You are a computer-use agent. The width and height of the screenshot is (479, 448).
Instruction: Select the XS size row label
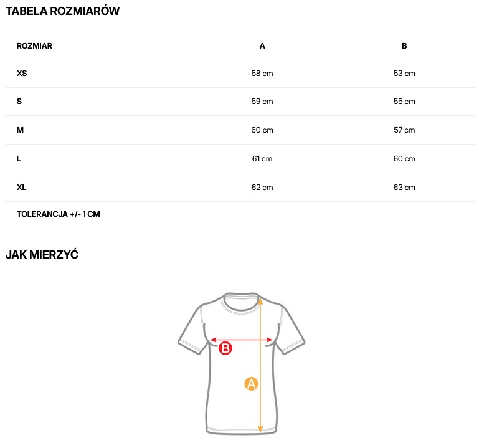click(x=22, y=74)
